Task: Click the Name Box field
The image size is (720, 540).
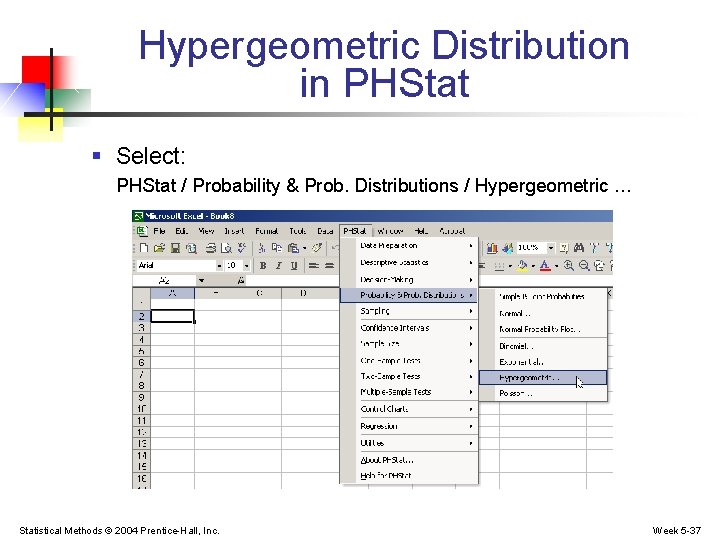Action: 165,280
